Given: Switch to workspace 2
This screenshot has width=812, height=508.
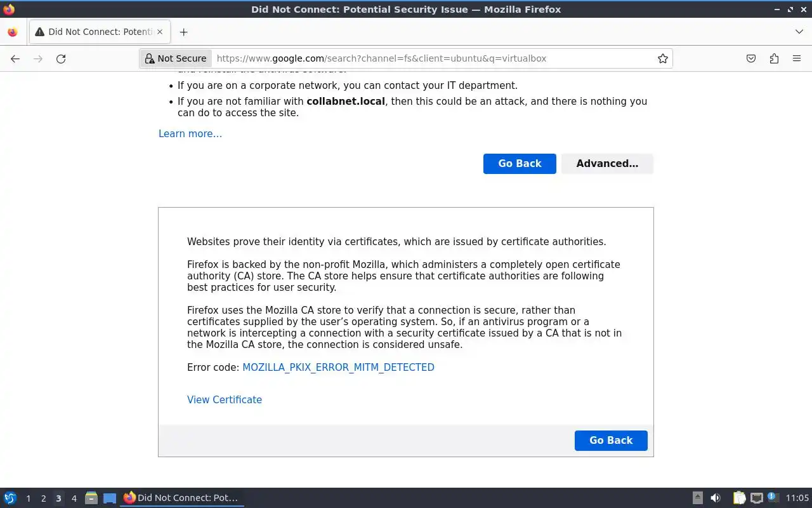Looking at the screenshot, I should [x=43, y=498].
